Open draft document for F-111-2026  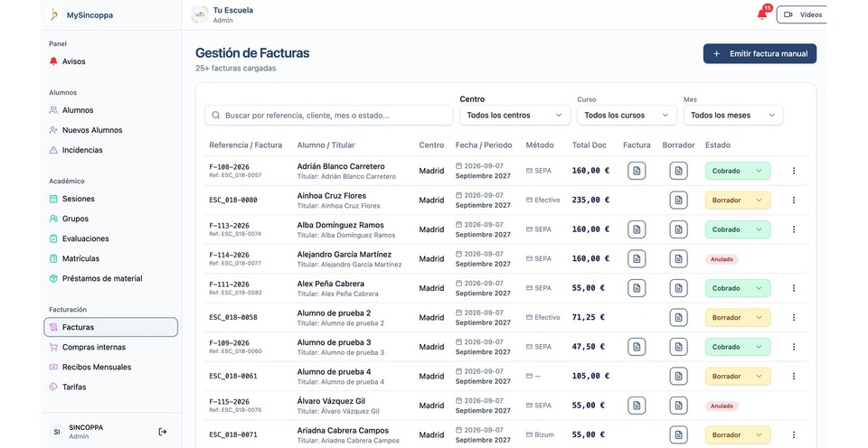tap(679, 288)
